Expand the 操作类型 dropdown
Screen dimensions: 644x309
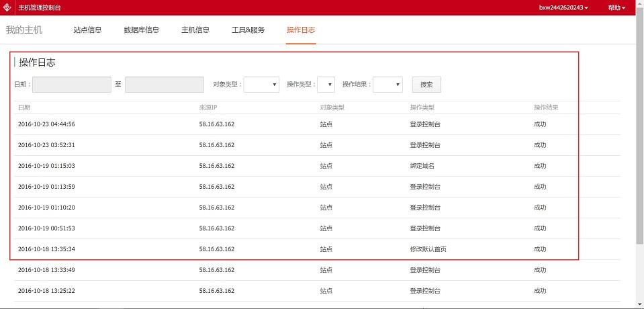(326, 85)
